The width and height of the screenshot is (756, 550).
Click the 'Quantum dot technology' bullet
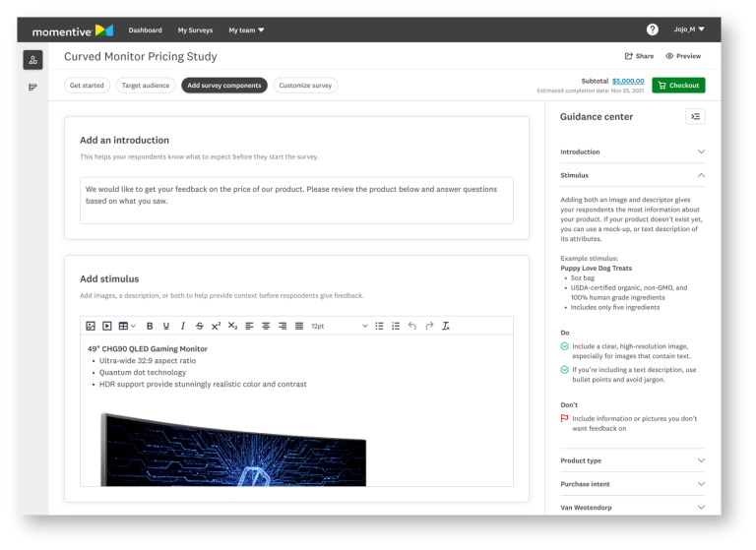143,373
